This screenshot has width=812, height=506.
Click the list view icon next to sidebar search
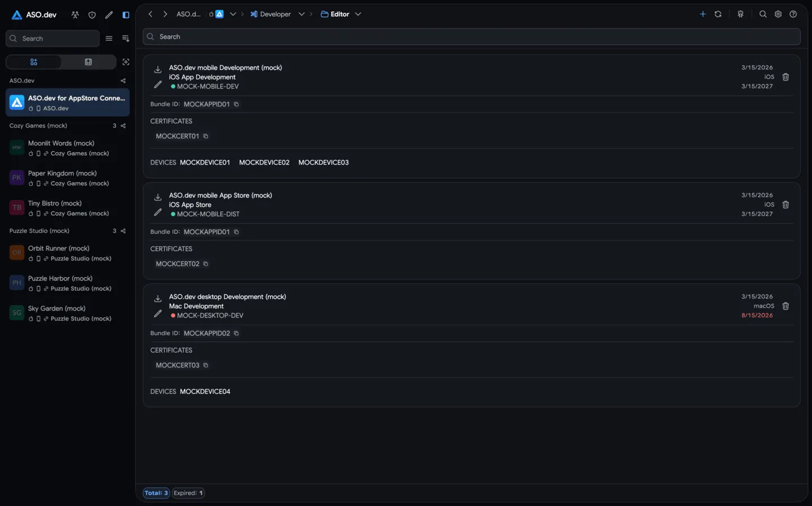pyautogui.click(x=109, y=38)
